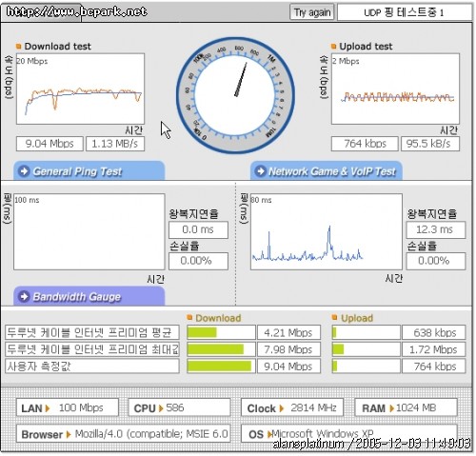Click the orange square beside Upload test

coord(333,47)
